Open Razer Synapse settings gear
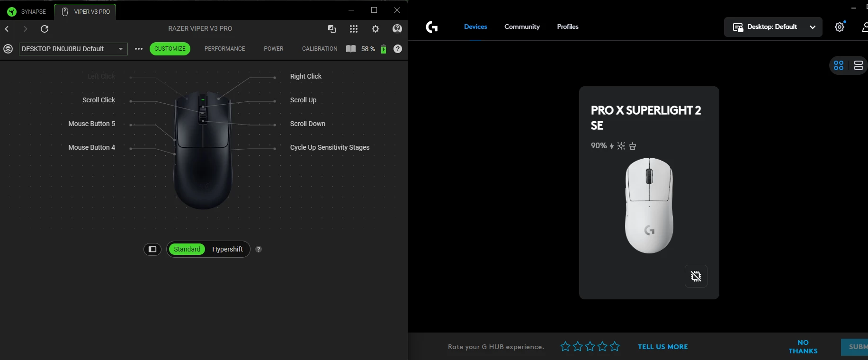This screenshot has width=868, height=360. click(376, 29)
